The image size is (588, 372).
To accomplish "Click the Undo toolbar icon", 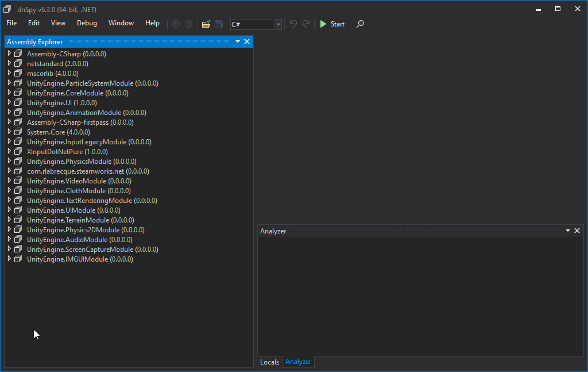I will tap(293, 24).
